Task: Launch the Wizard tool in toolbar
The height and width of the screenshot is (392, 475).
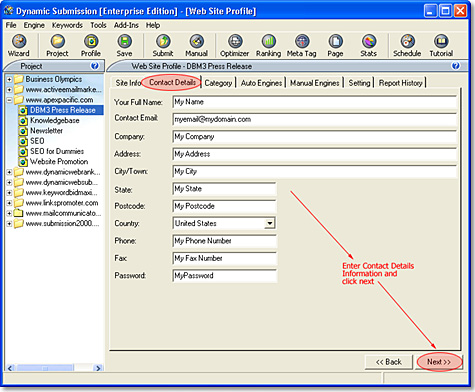Action: 19,45
